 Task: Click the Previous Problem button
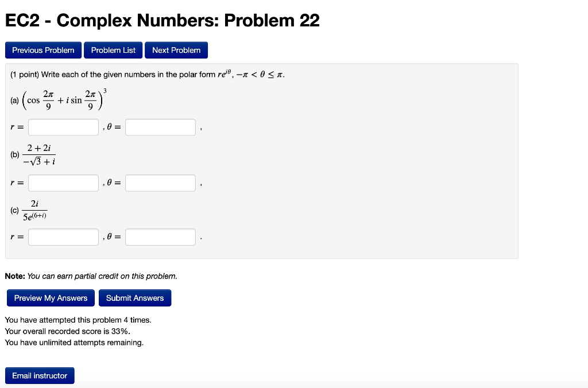point(43,50)
